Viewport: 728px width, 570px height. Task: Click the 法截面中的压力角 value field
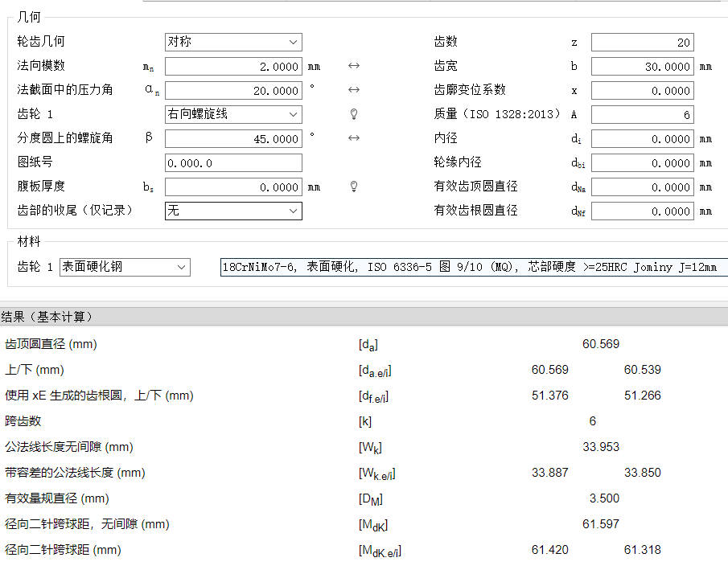[x=233, y=91]
